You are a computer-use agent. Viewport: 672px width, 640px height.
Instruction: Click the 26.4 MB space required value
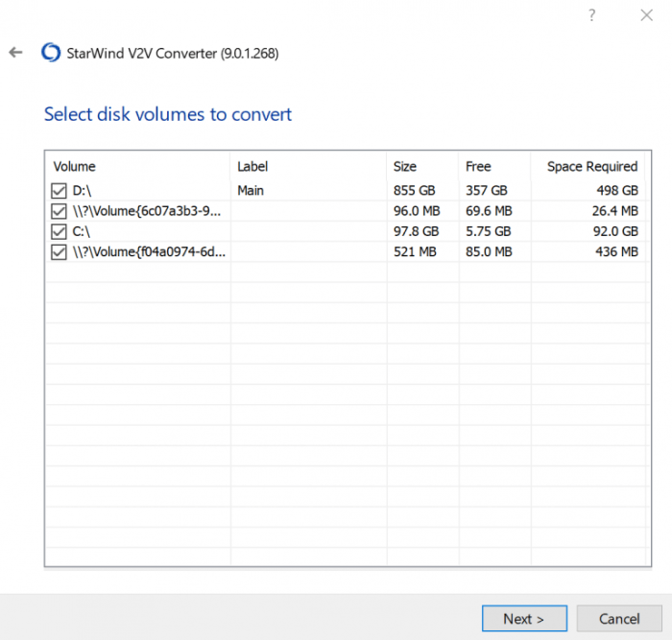[x=615, y=211]
